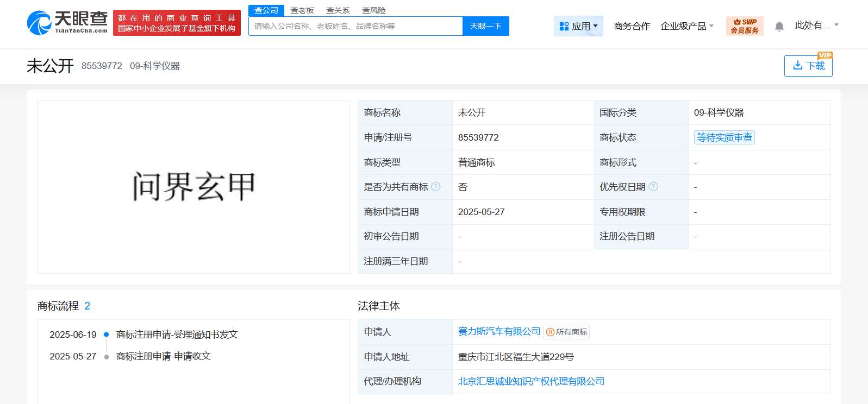This screenshot has width=868, height=404.
Task: Open the 应用 apps dropdown
Action: [578, 26]
